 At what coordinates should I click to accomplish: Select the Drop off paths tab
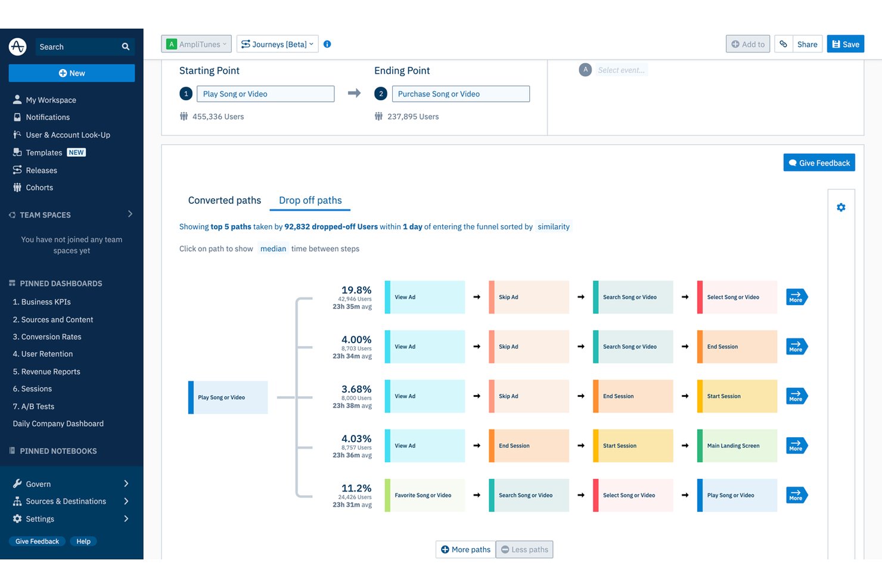coord(310,200)
